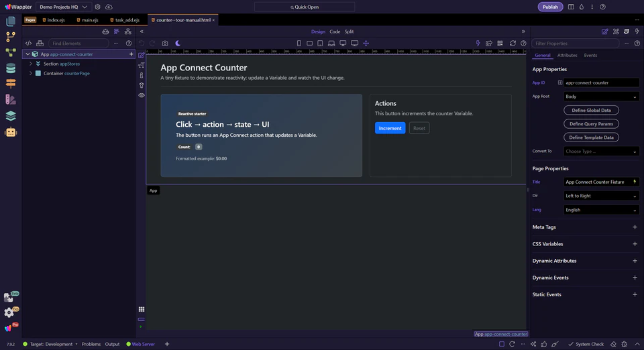Select the laptop viewport size
The height and width of the screenshot is (350, 644).
point(331,43)
